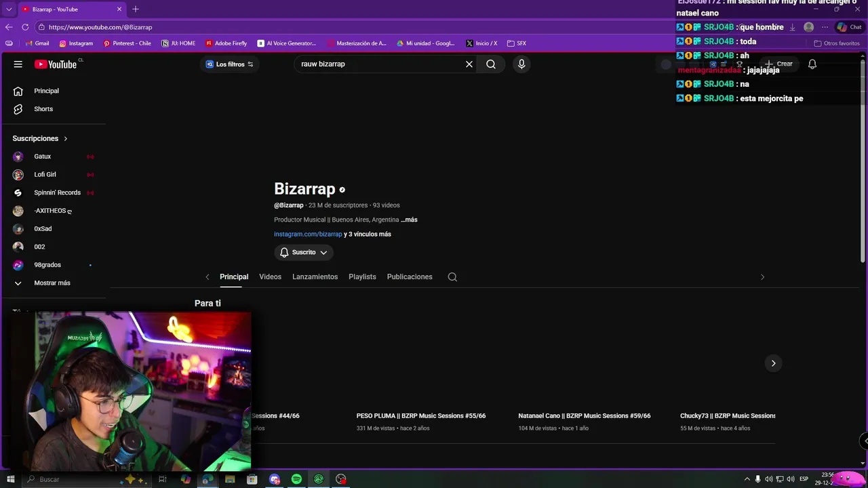Screen dimensions: 868x488
Task: Open the YouTube hamburger guide menu
Action: point(18,64)
